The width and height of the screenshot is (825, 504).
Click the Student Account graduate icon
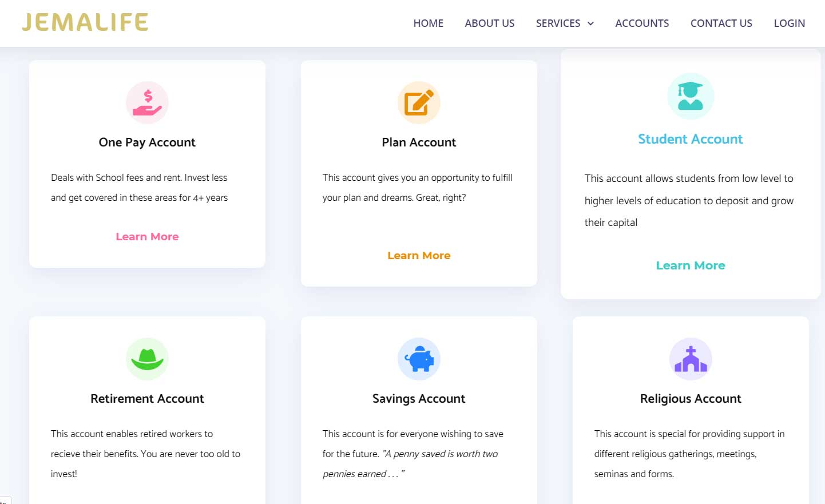point(691,96)
